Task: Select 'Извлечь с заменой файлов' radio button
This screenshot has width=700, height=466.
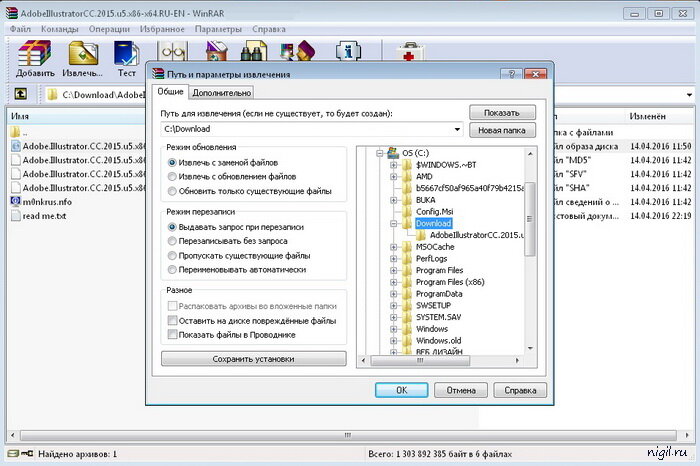Action: pyautogui.click(x=172, y=162)
